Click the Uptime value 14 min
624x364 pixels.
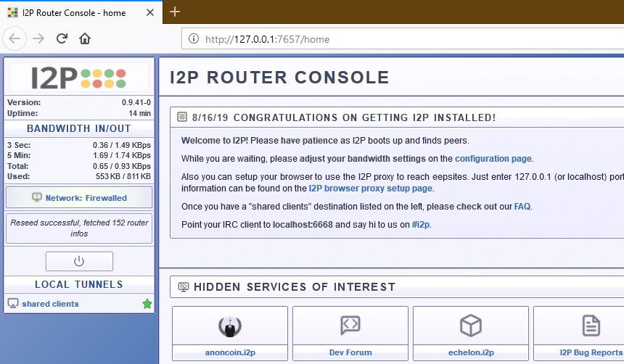click(x=139, y=113)
